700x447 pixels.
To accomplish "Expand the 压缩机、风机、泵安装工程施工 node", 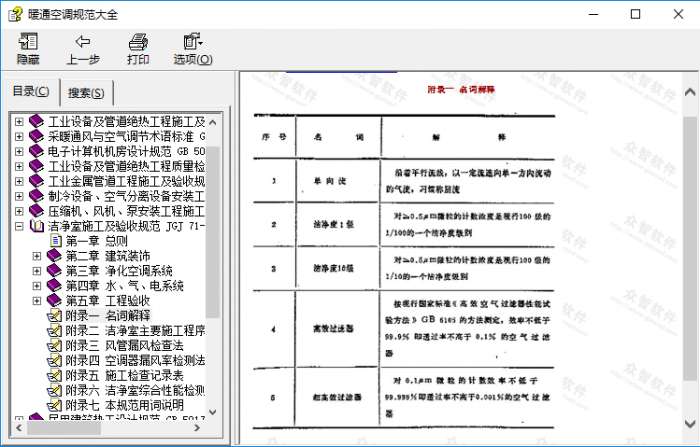I will [x=19, y=211].
